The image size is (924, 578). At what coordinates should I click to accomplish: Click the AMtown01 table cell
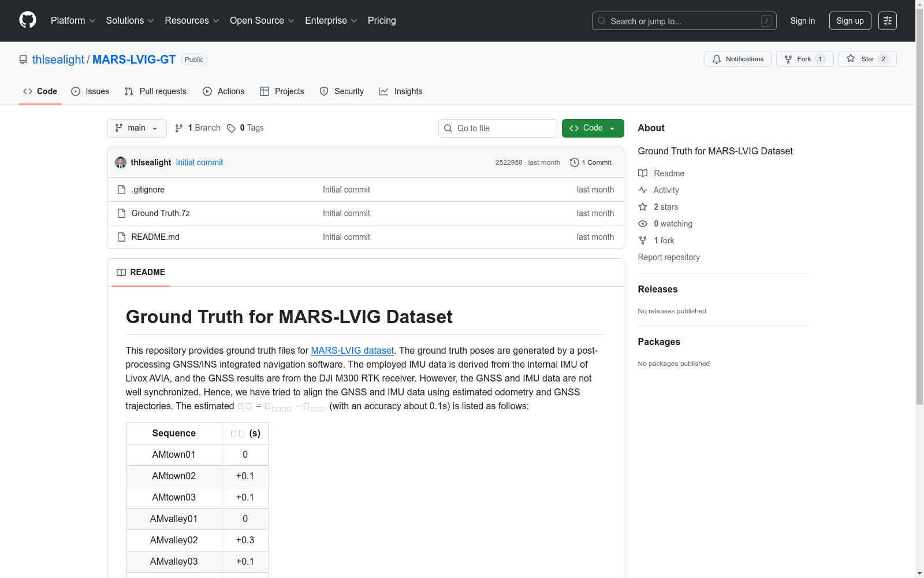[174, 455]
